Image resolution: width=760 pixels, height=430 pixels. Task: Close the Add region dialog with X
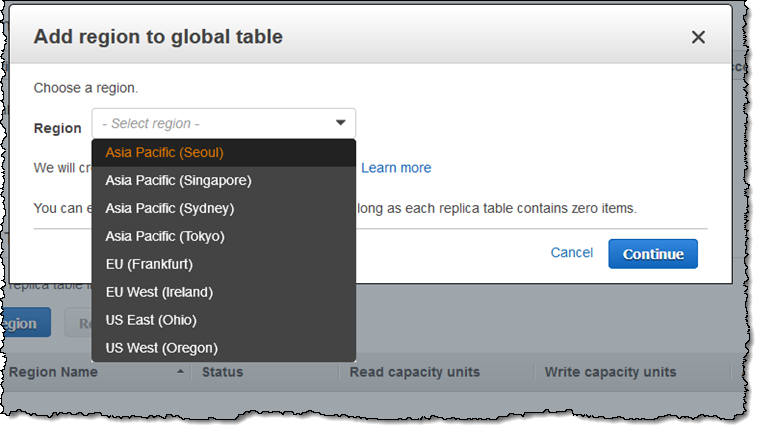tap(698, 37)
